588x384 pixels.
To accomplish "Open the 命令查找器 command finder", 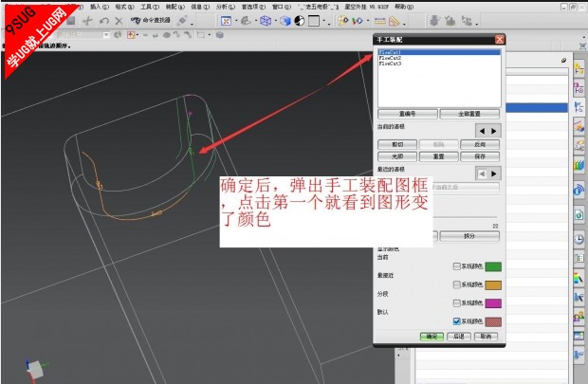I will (151, 20).
